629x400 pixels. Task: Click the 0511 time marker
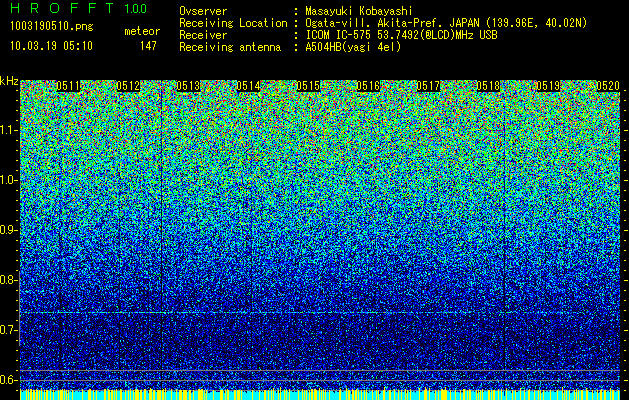coord(68,86)
